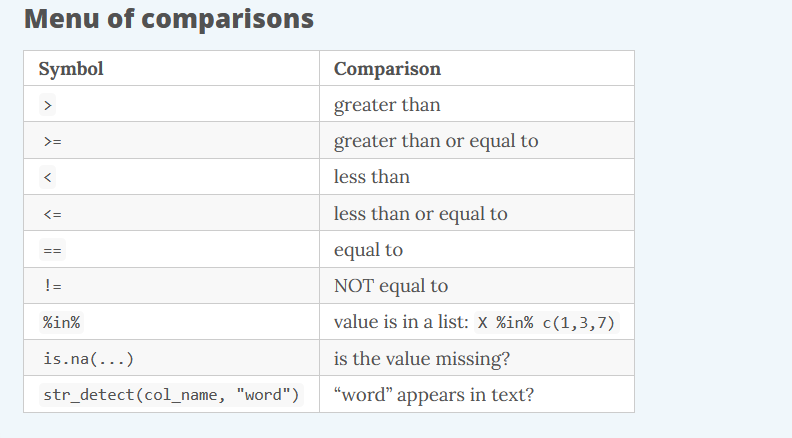Click the "word appears in text?" description

pos(433,395)
